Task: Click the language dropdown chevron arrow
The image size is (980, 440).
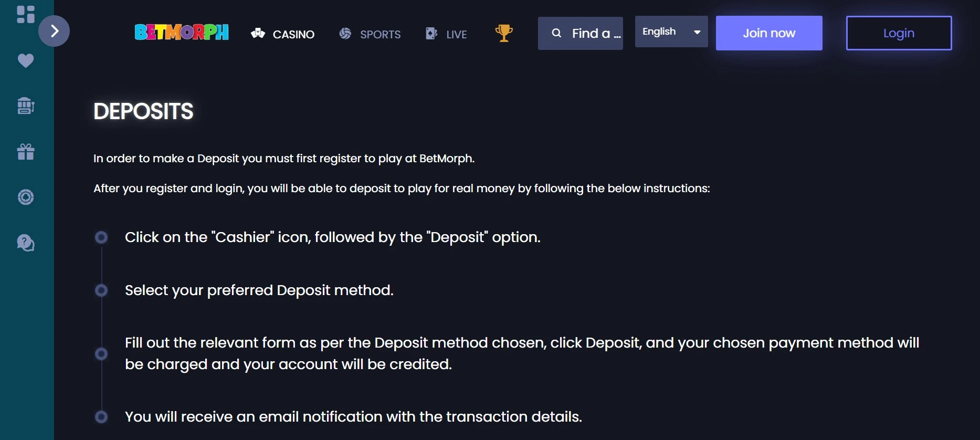Action: click(x=697, y=32)
